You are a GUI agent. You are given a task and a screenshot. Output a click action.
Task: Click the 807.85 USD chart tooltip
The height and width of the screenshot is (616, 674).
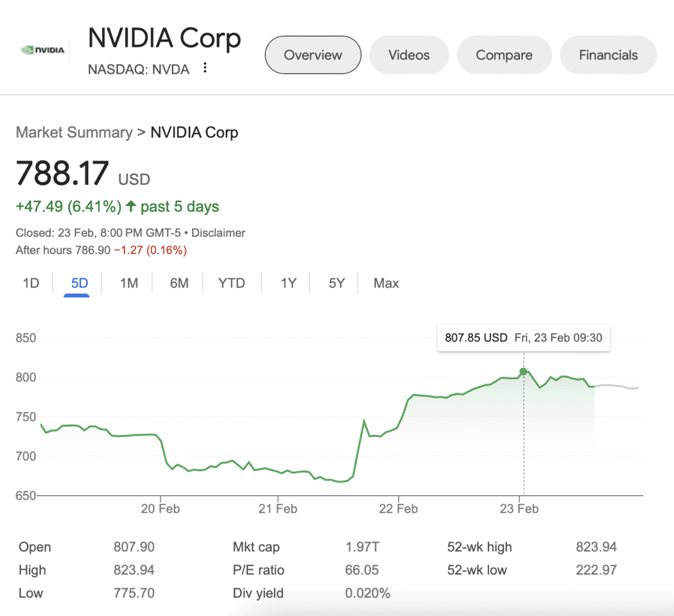(x=524, y=338)
